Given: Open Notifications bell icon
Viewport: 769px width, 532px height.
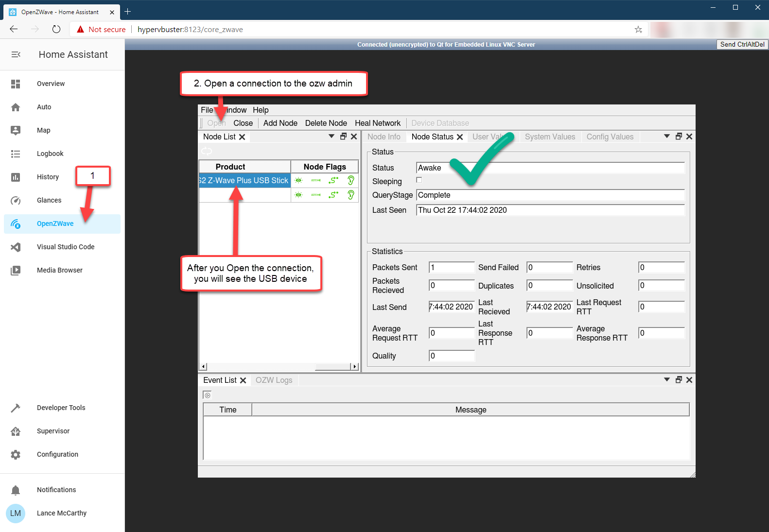Looking at the screenshot, I should (16, 490).
